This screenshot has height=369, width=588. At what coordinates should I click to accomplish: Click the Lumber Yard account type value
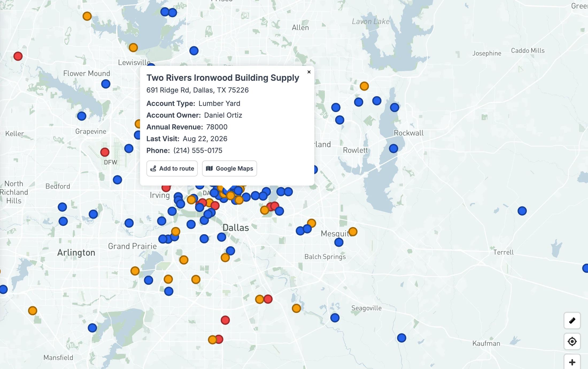[x=219, y=103]
